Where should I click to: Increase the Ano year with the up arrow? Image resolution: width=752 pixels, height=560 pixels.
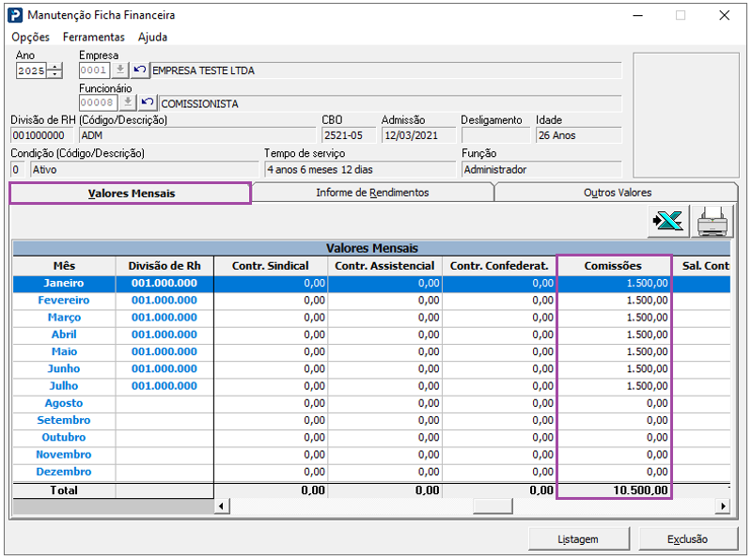tap(55, 67)
